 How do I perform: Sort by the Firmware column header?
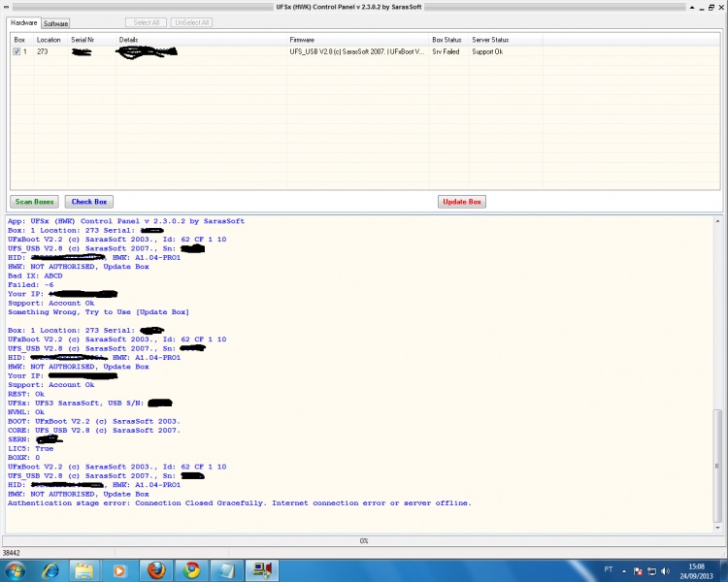(357, 40)
